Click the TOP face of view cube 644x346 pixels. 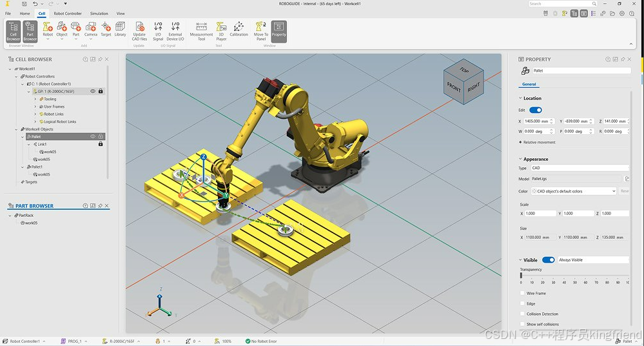click(464, 70)
